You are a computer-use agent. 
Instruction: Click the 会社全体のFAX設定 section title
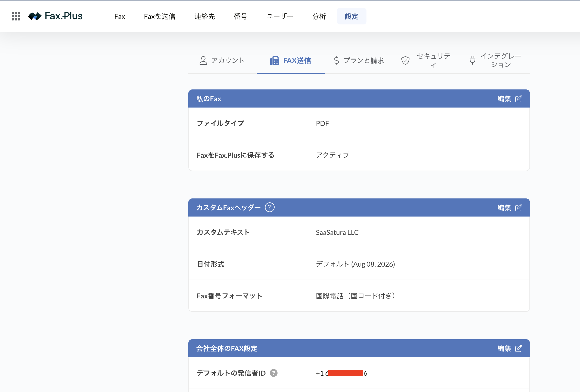[x=227, y=348]
